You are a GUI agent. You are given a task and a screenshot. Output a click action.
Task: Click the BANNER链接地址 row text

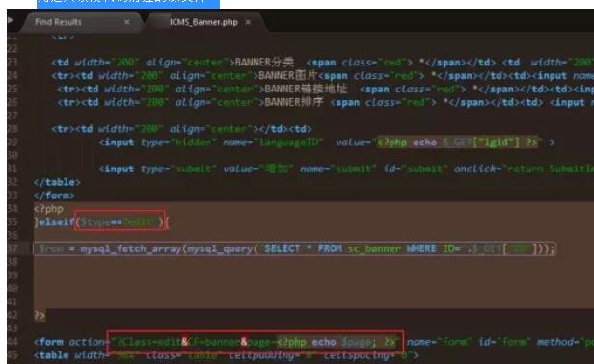tap(306, 89)
